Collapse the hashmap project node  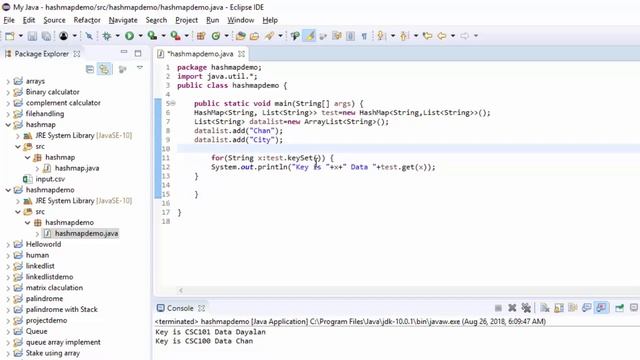pos(8,125)
